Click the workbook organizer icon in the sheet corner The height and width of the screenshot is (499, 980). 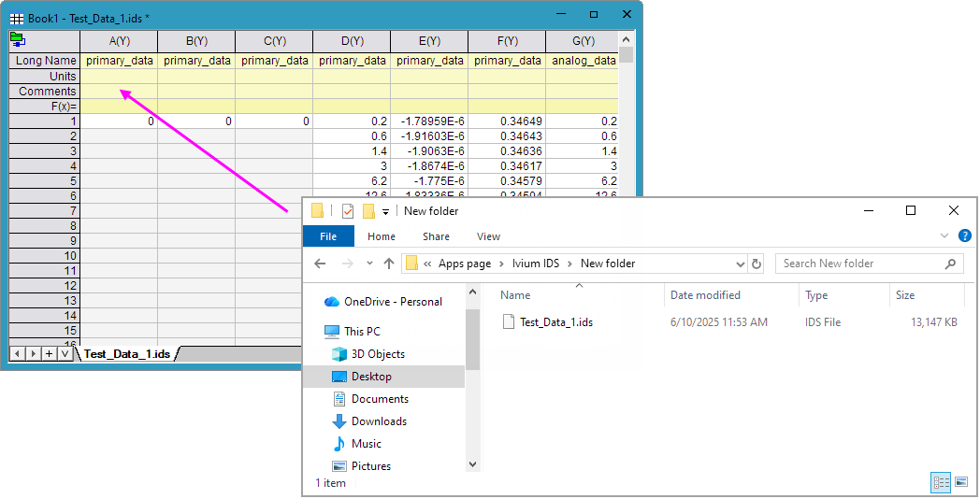click(17, 39)
